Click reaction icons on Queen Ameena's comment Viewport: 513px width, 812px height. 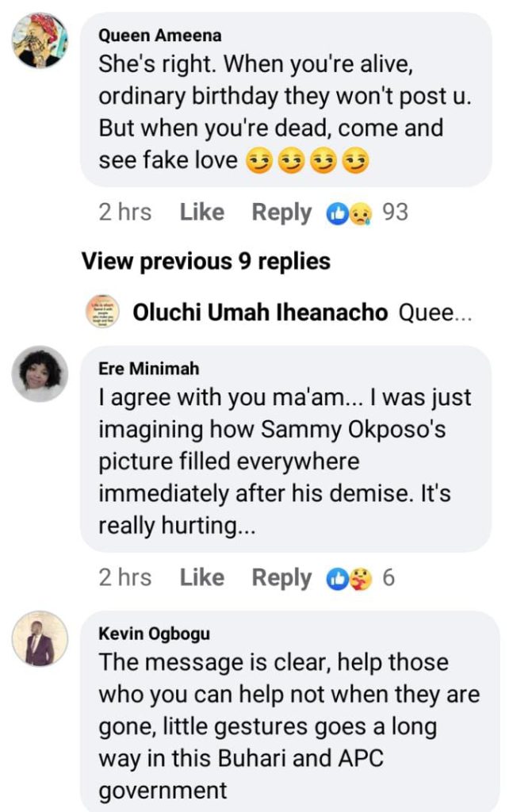(349, 213)
